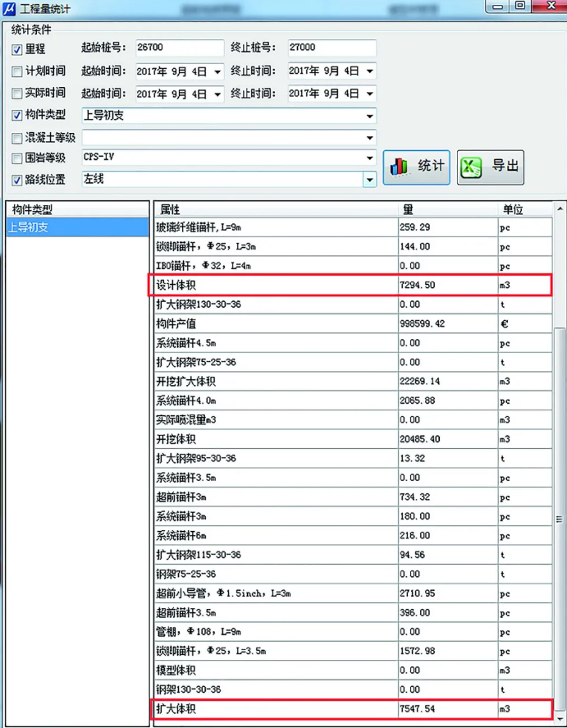
Task: Click the app icon in title bar
Action: click(x=9, y=8)
